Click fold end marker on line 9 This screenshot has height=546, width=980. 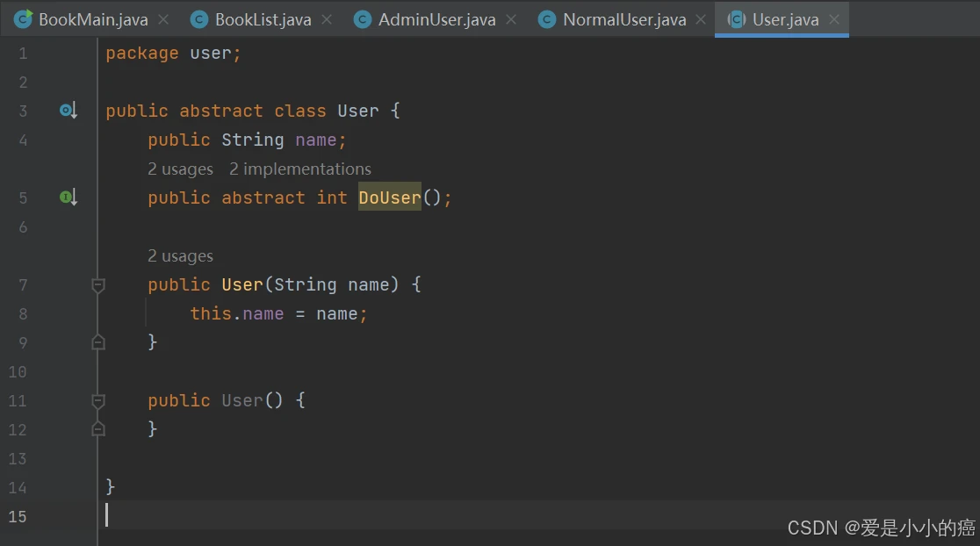[98, 342]
